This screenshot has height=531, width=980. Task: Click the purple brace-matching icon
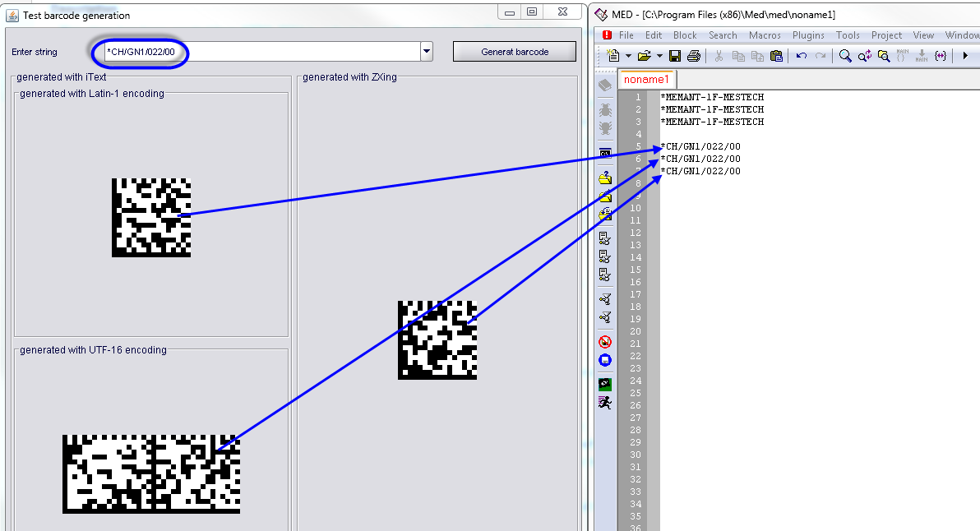pos(940,56)
